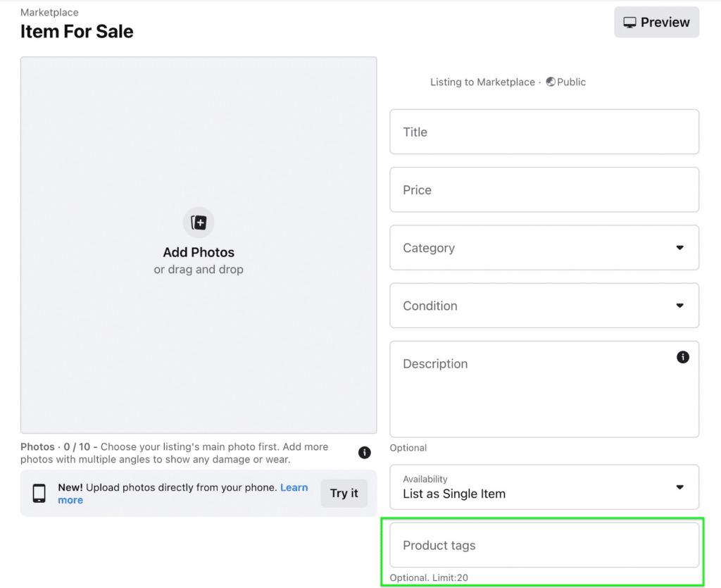Open the Availability dropdown showing List as Single Item

click(x=544, y=487)
